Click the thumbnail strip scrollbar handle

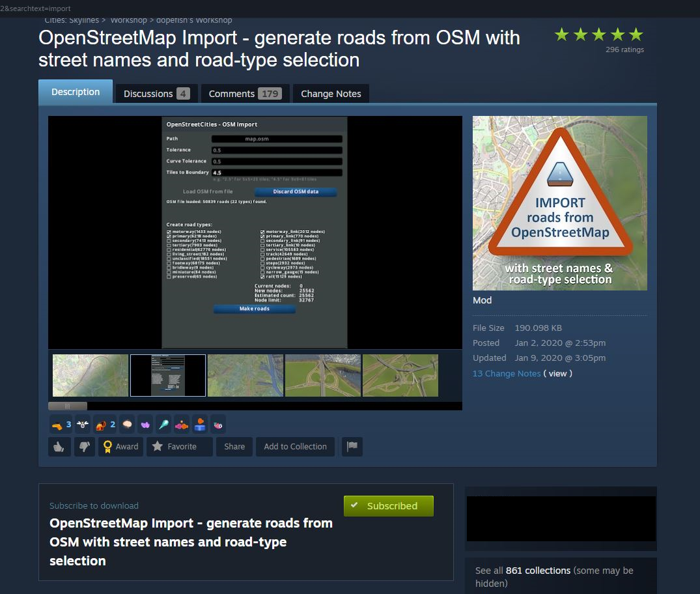(67, 405)
